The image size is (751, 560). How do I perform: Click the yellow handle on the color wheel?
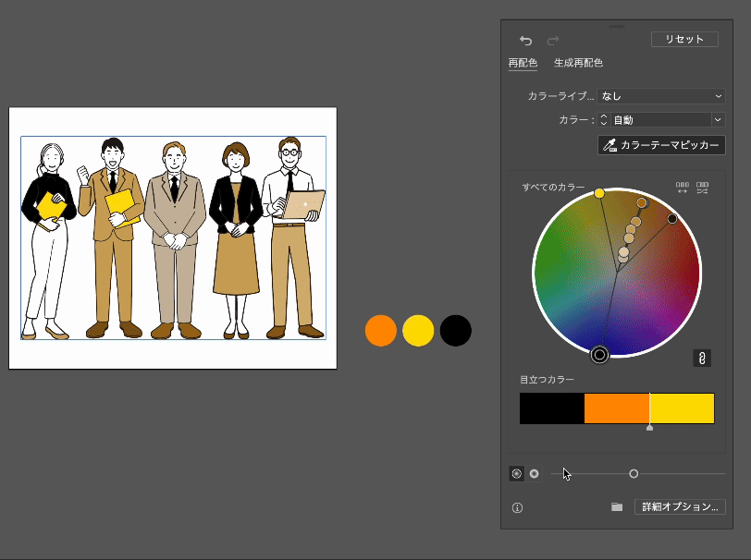(599, 193)
